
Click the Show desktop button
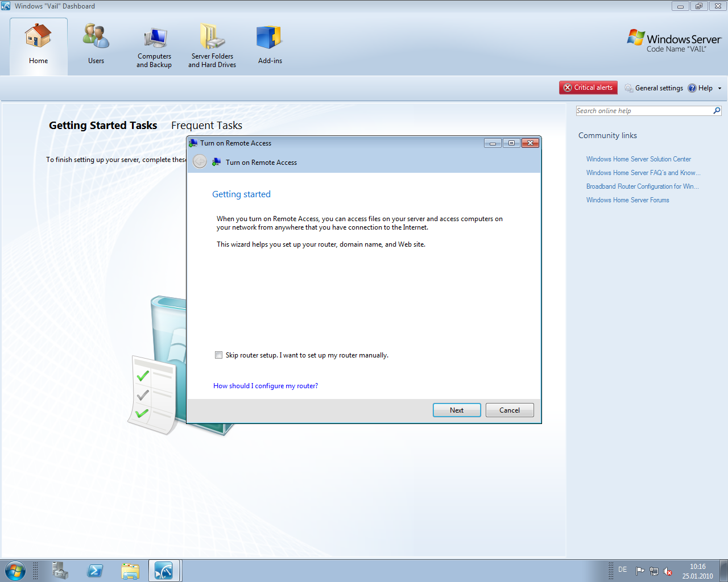click(723, 571)
